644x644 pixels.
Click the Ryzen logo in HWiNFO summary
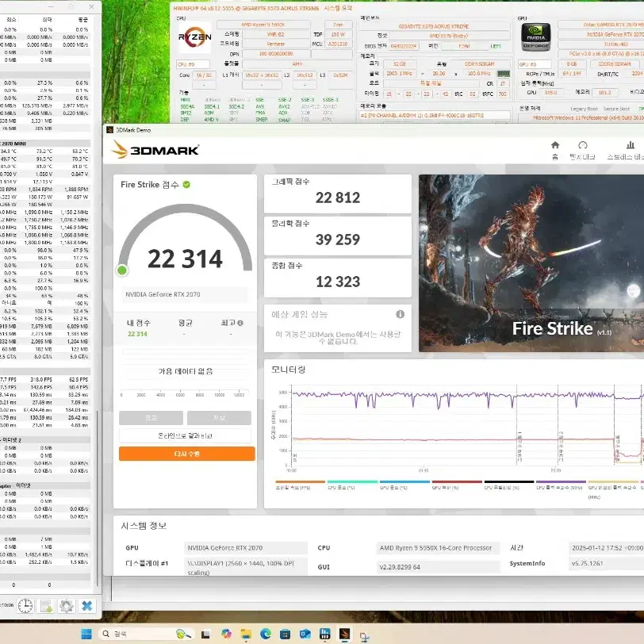point(194,37)
